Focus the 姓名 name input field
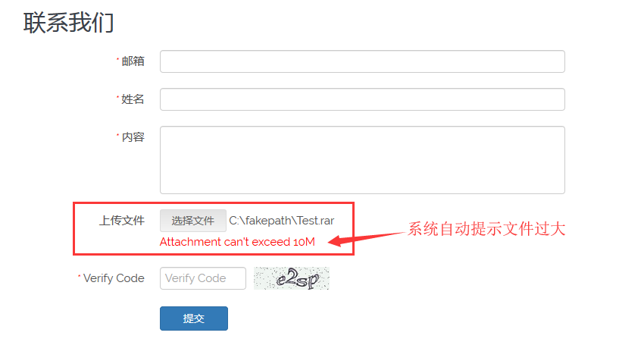644x342 pixels. (x=362, y=99)
